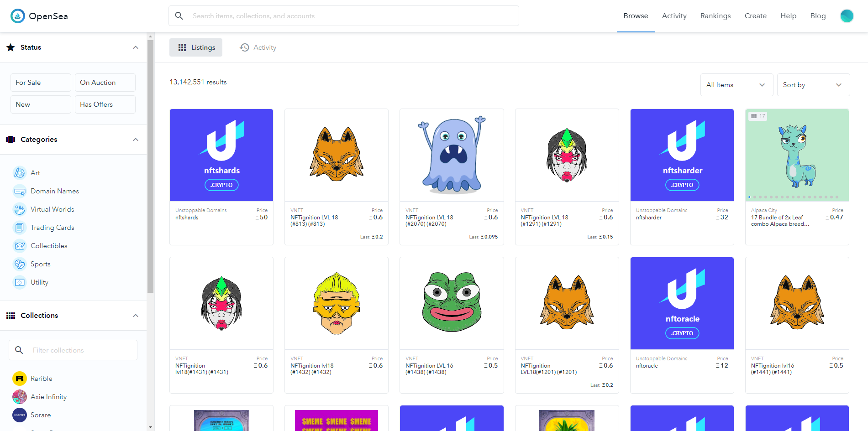Open the Rankings page
This screenshot has width=868, height=431.
(x=715, y=16)
